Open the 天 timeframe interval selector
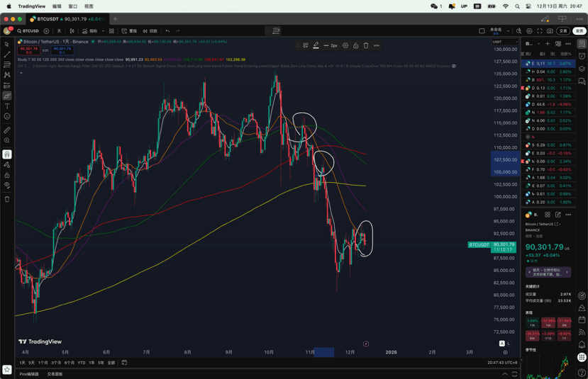The height and width of the screenshot is (379, 588). 59,31
